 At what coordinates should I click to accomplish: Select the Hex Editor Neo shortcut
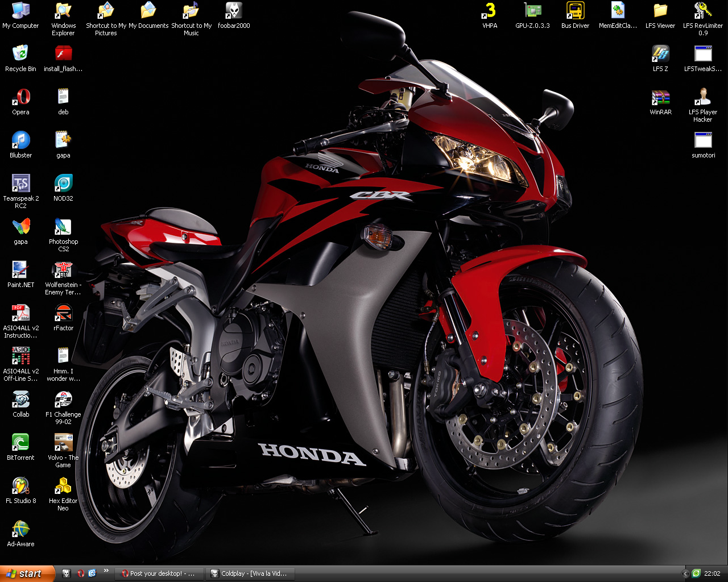[63, 494]
